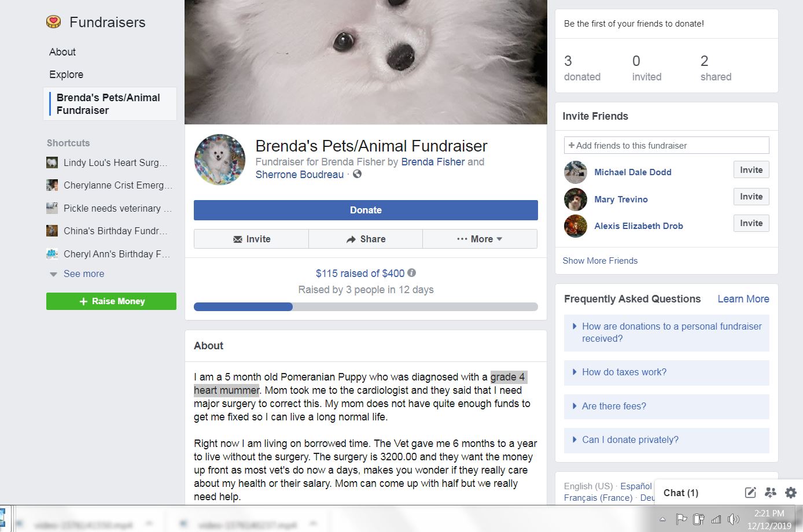Image resolution: width=803 pixels, height=532 pixels.
Task: Click the public globe privacy icon
Action: pyautogui.click(x=358, y=174)
